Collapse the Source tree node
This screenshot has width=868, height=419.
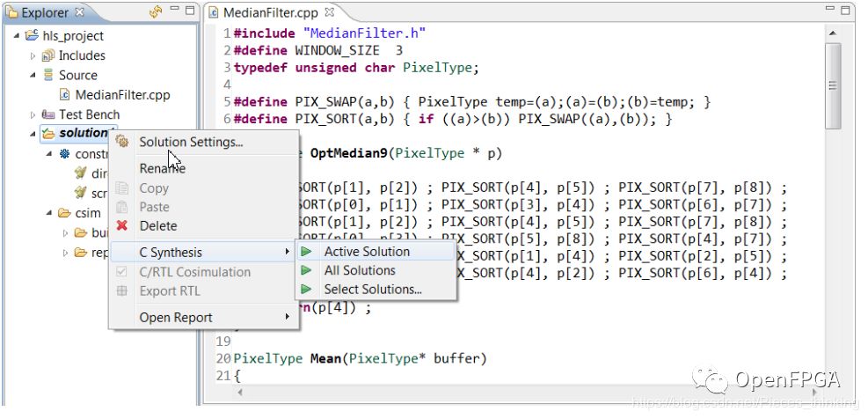point(33,75)
